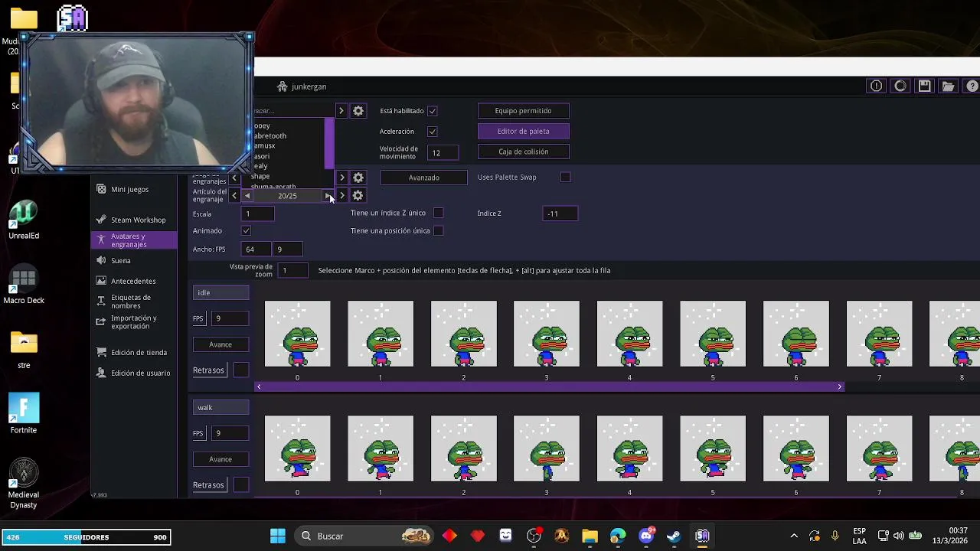Open File Explorer from the taskbar
The height and width of the screenshot is (551, 980).
590,536
